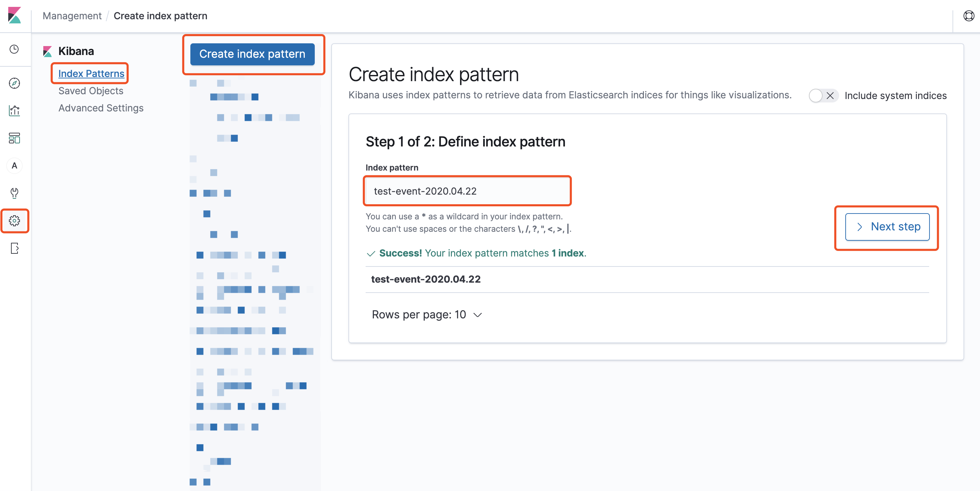This screenshot has width=980, height=491.
Task: Open Recently viewed clock icon in sidebar
Action: coord(14,49)
